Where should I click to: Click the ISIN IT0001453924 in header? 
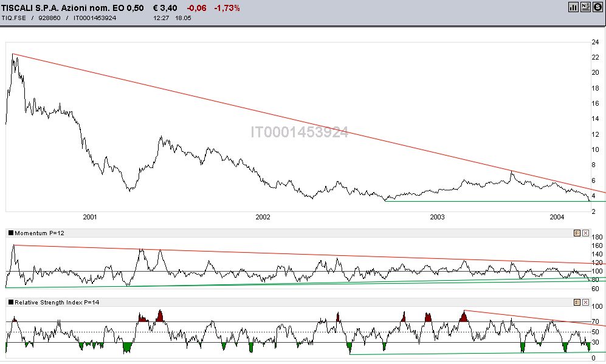[95, 18]
